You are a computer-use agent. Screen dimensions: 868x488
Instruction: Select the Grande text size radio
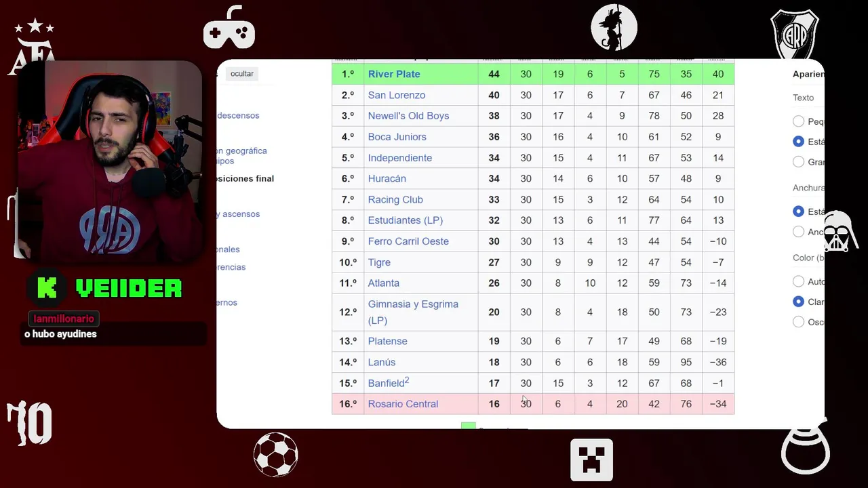tap(798, 162)
